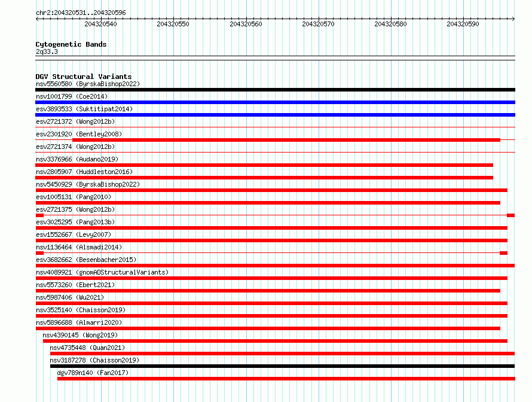Open nsv4735448 (Quan2021) variant

(87, 348)
